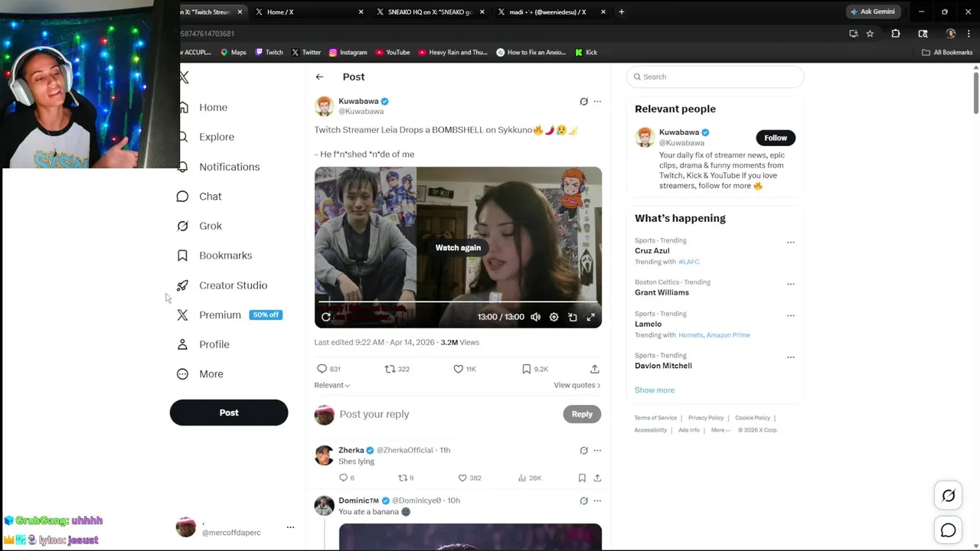This screenshot has height=551, width=980.
Task: Open All Bookmarks folder
Action: 947,52
